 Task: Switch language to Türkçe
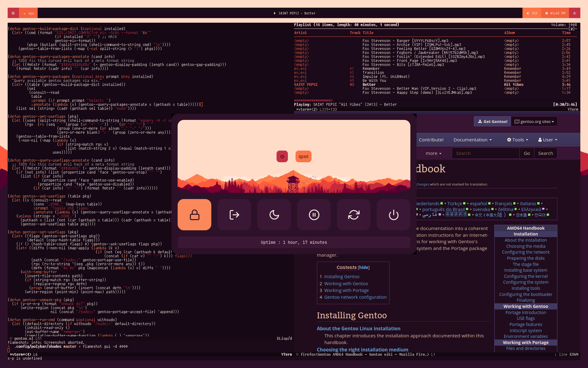click(x=454, y=204)
